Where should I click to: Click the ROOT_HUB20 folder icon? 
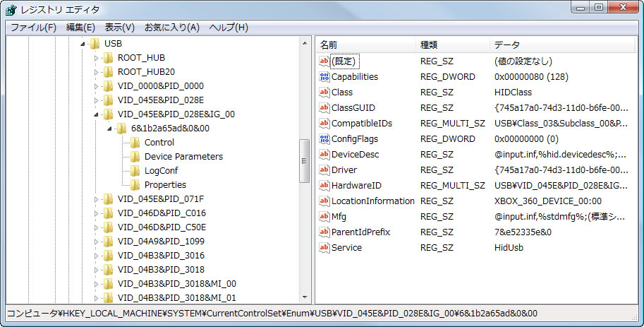pyautogui.click(x=109, y=72)
